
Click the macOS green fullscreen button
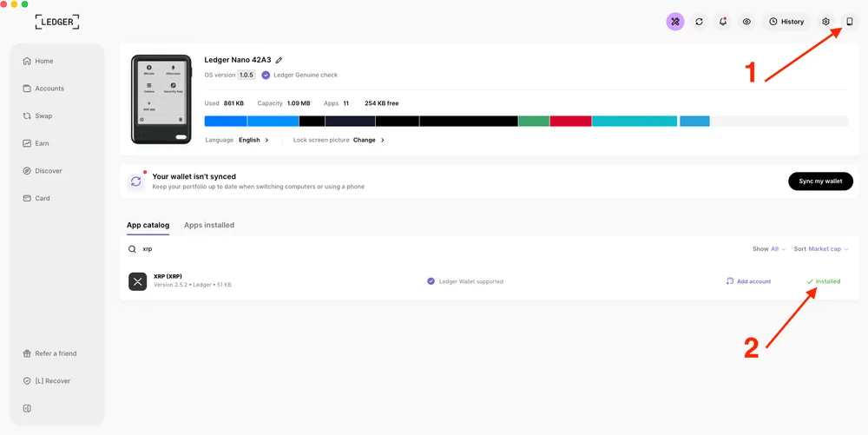tap(24, 3)
